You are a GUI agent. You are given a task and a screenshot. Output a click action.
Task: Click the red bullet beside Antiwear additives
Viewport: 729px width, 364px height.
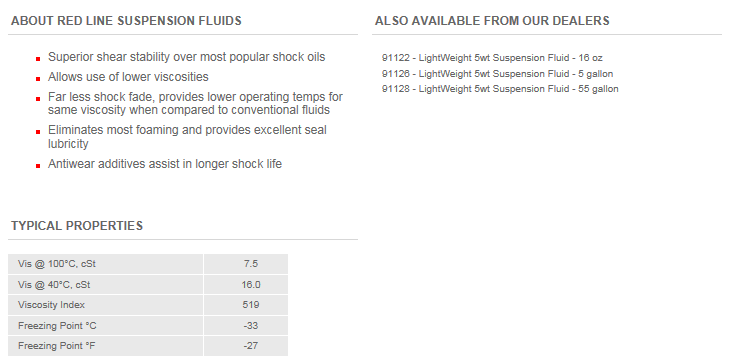pos(38,165)
